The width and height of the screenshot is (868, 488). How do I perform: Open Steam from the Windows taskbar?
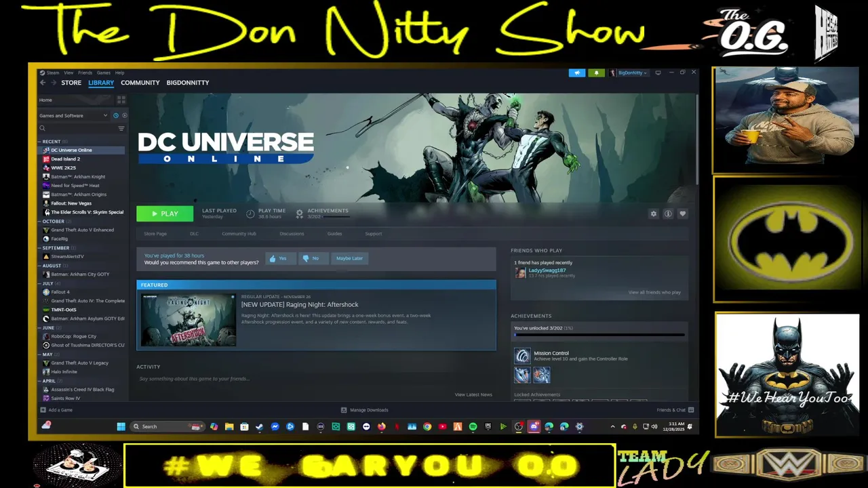coord(259,426)
